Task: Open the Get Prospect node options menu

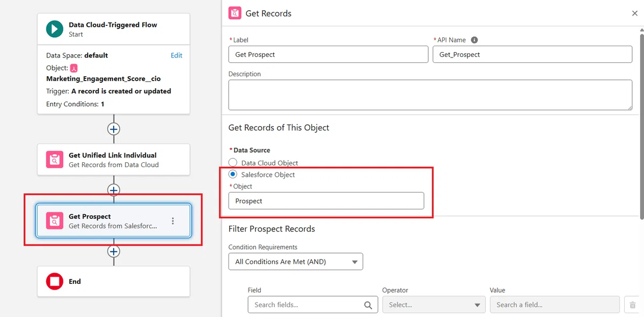Action: [x=173, y=221]
